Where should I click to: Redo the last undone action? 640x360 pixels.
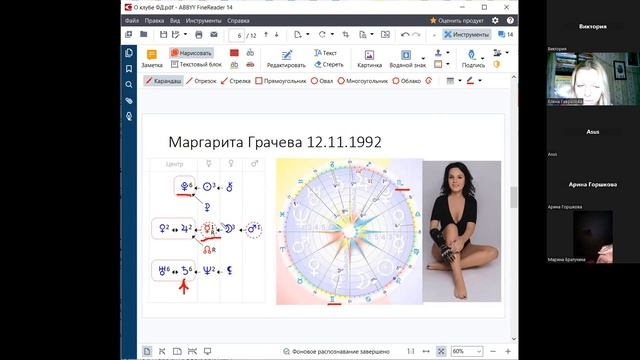416,35
